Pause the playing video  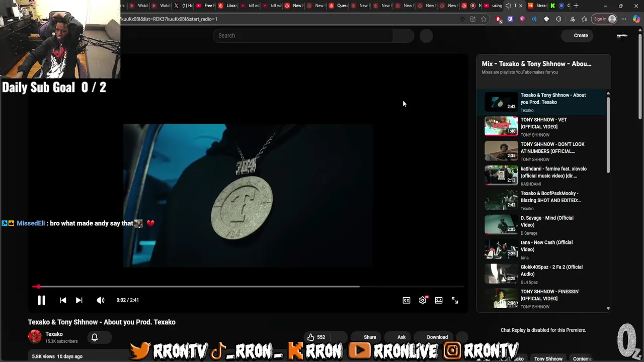click(x=41, y=300)
